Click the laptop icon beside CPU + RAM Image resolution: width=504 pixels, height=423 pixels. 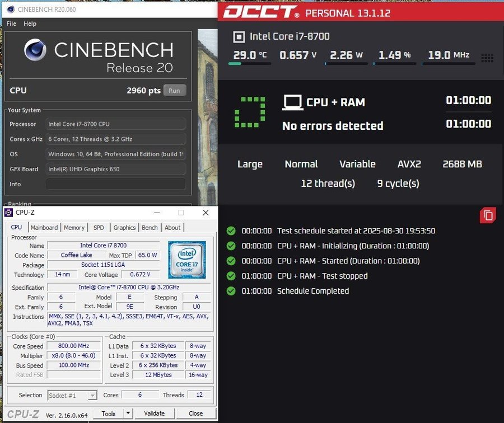[292, 102]
